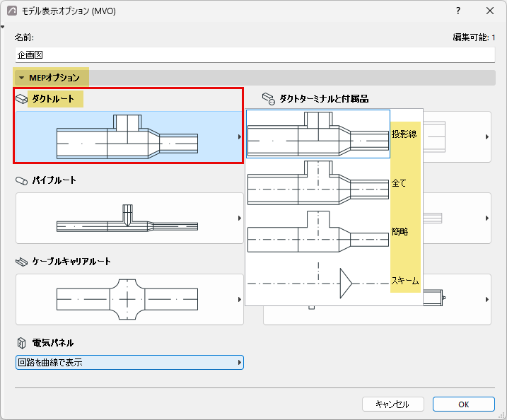This screenshot has width=507, height=420.
Task: Click the duct terminal and accessories icon
Action: (x=269, y=99)
